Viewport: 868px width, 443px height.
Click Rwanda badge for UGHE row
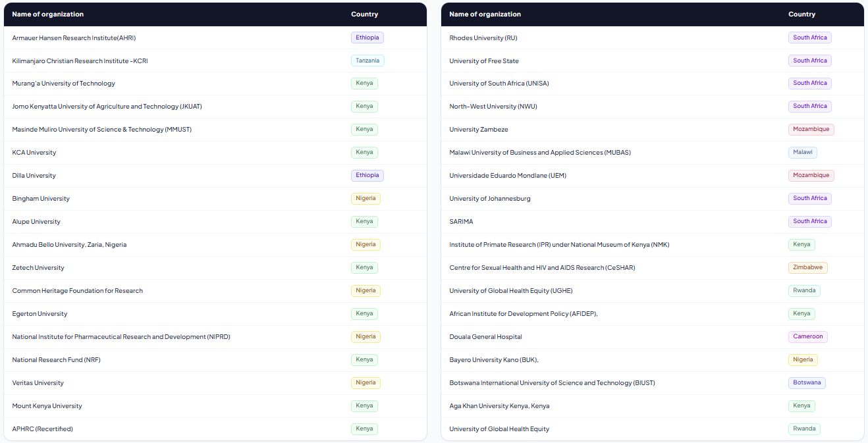(804, 291)
